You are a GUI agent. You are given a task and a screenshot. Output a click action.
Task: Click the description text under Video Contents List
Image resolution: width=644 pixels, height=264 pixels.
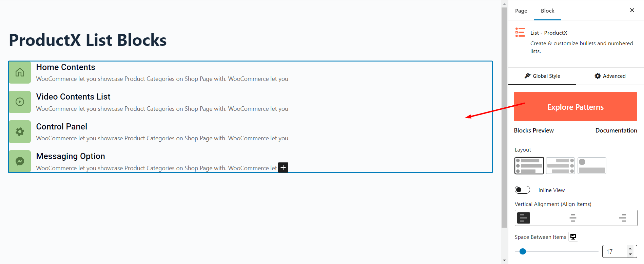pyautogui.click(x=162, y=109)
